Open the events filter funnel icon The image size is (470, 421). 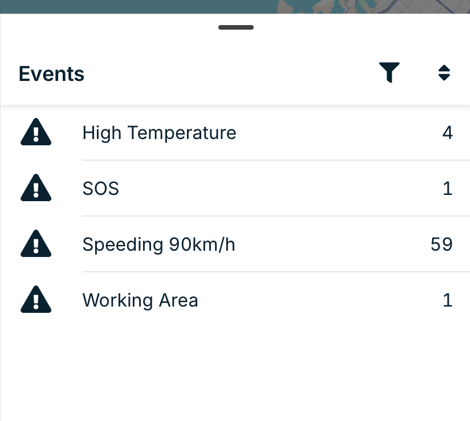389,72
